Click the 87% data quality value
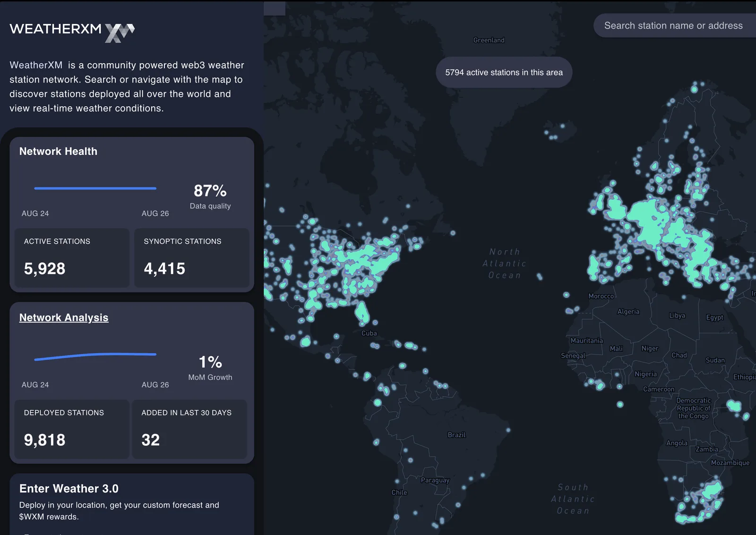The height and width of the screenshot is (535, 756). 210,191
